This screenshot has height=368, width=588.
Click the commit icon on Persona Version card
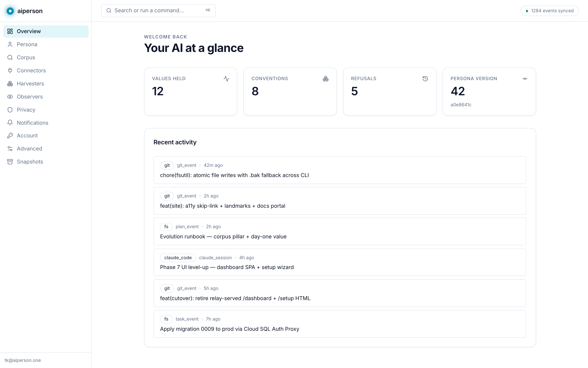[x=525, y=79]
